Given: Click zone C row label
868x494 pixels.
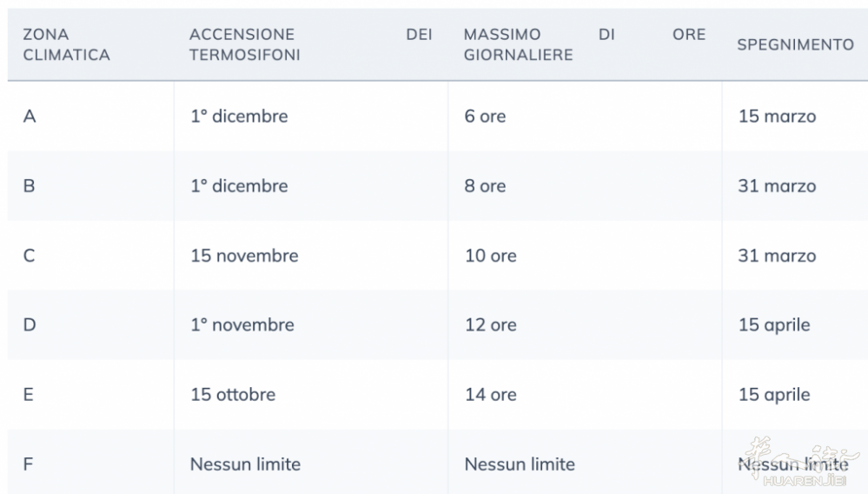Looking at the screenshot, I should tap(30, 256).
